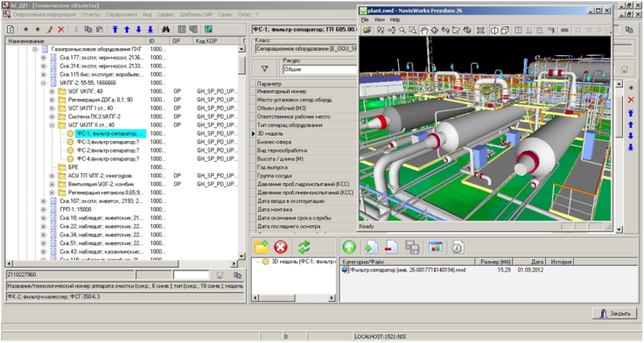Click the pencil edit icon

pyautogui.click(x=50, y=29)
